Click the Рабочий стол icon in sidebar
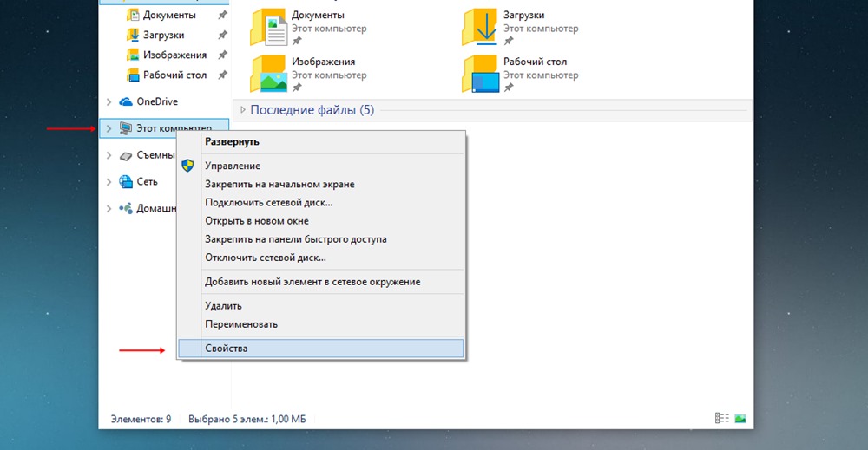The height and width of the screenshot is (450, 868). [133, 75]
